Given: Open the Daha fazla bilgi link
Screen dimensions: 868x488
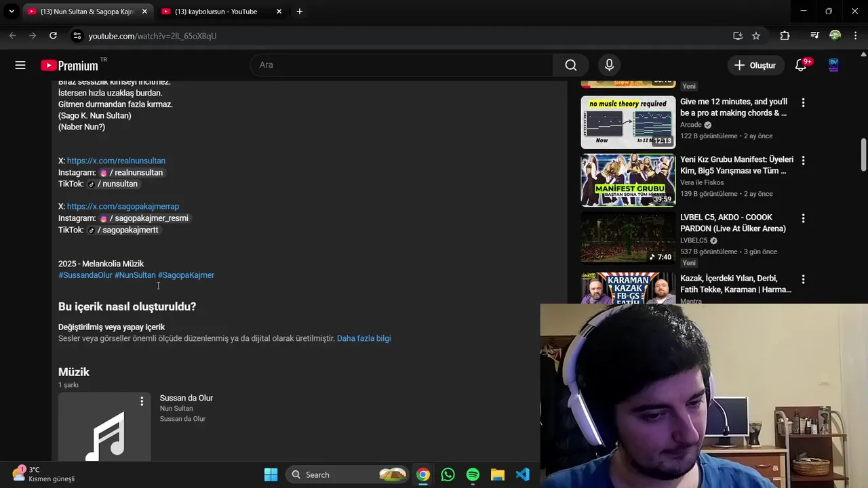Looking at the screenshot, I should [363, 338].
